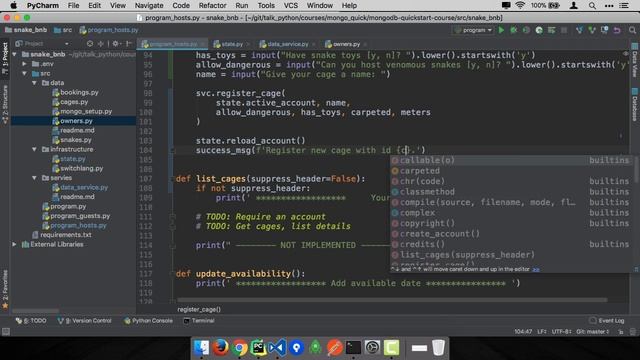Click the purple revert icon
Viewport: 640px width, 360px height.
point(617,30)
